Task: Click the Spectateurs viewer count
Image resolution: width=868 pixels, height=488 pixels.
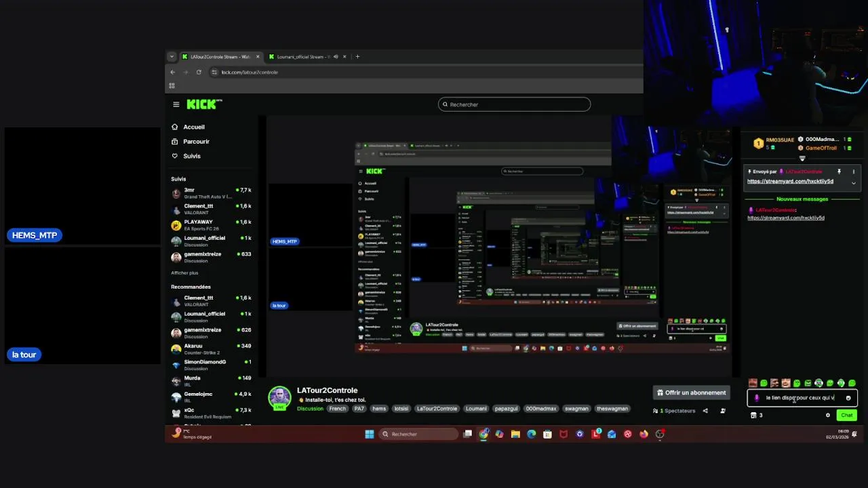Action: [x=674, y=411]
